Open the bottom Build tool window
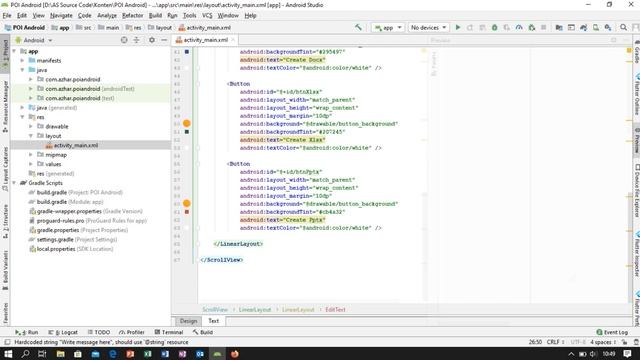This screenshot has width=640, height=360. coord(203,332)
